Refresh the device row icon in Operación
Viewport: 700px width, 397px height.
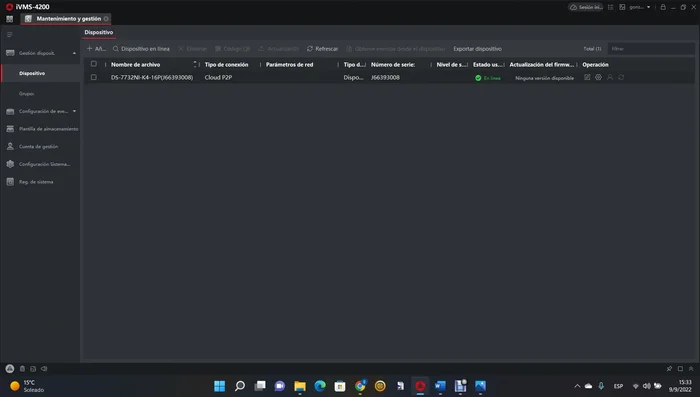click(621, 77)
